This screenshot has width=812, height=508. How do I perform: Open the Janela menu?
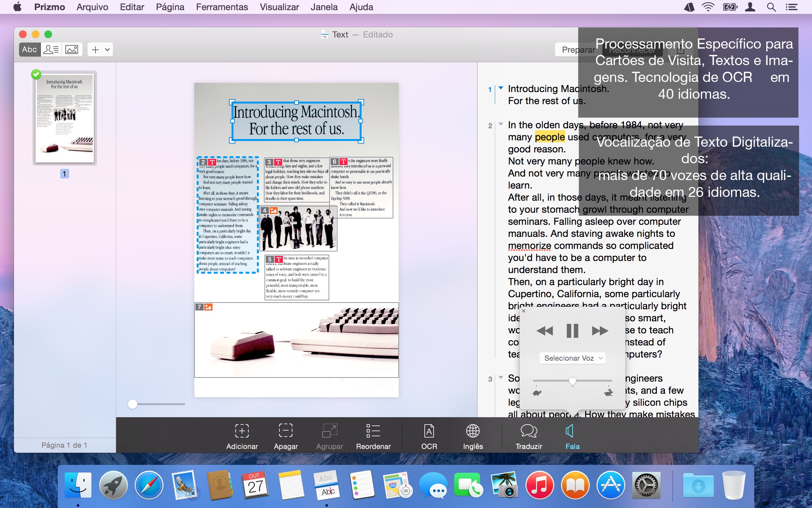click(x=324, y=7)
